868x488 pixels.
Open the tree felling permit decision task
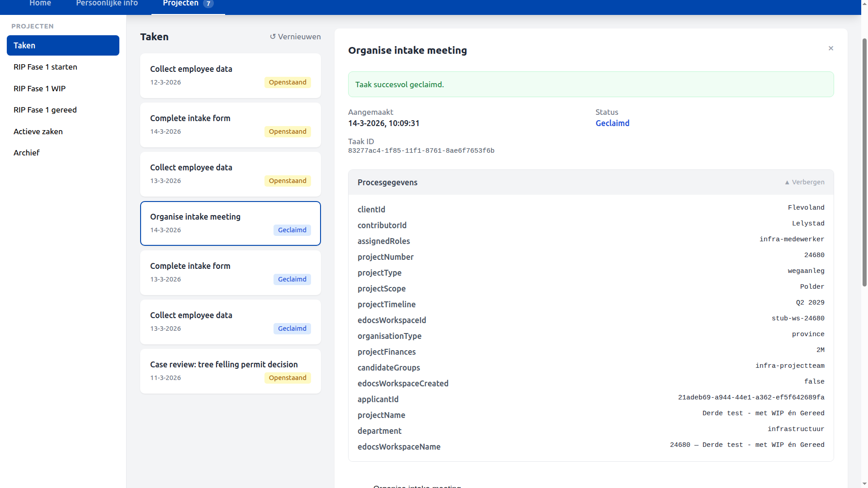230,371
